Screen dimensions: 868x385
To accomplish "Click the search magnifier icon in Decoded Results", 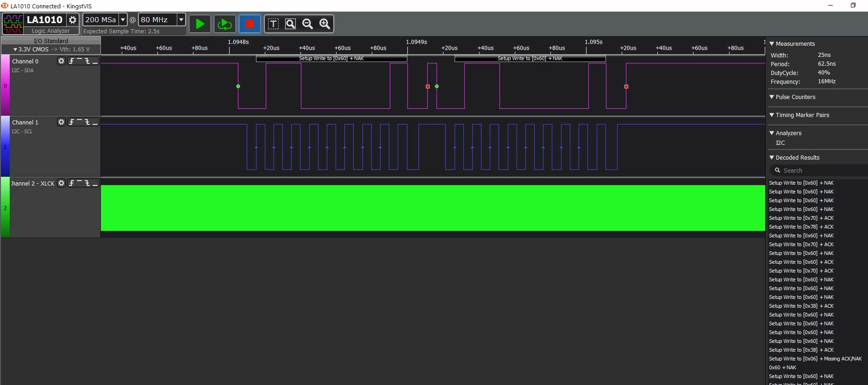I will pos(778,170).
